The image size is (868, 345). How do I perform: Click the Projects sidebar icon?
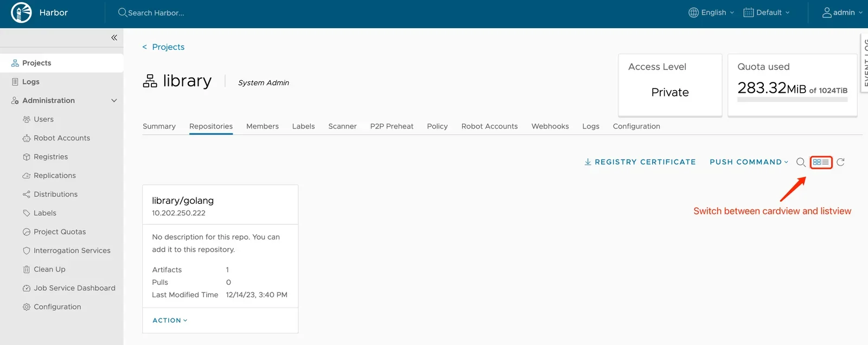click(15, 63)
